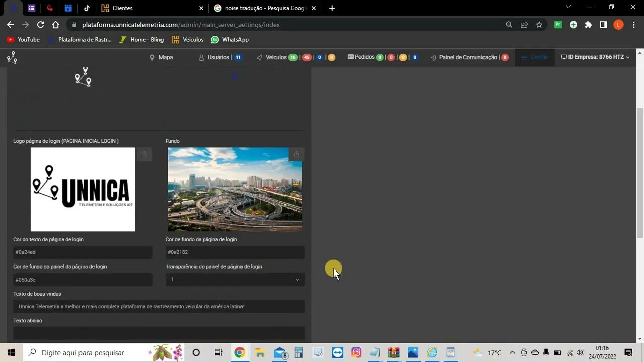
Task: Open the WhatsApp bookmark
Action: (230, 40)
